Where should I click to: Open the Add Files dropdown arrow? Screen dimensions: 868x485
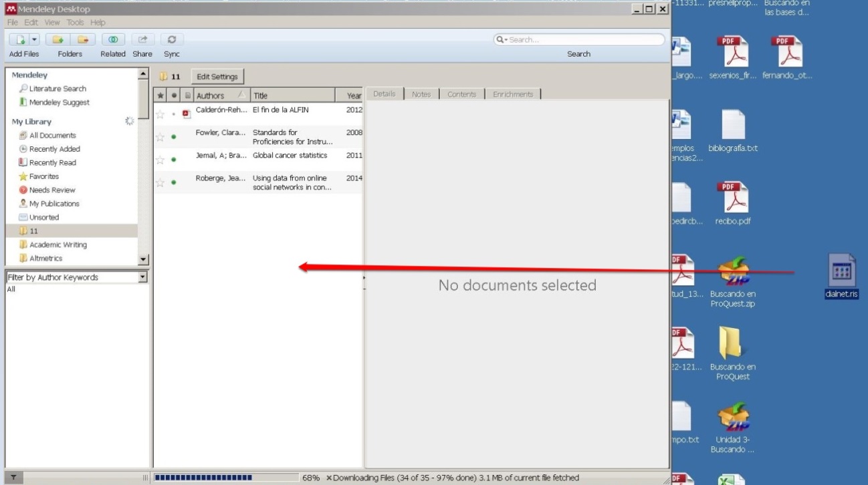pos(35,40)
